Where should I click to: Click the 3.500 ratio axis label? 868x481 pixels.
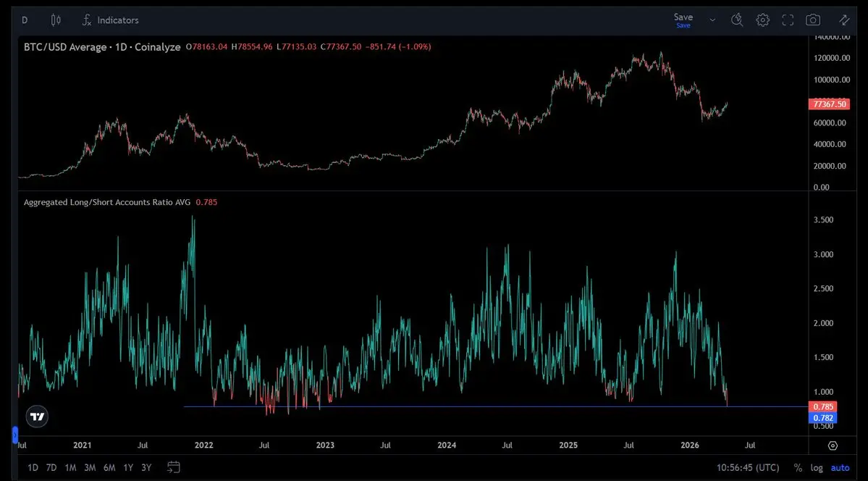(x=823, y=220)
